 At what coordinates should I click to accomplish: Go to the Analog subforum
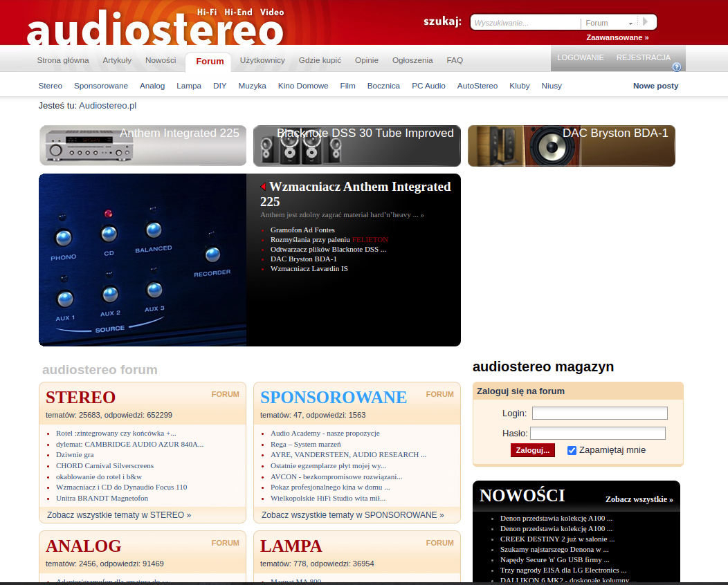[152, 86]
